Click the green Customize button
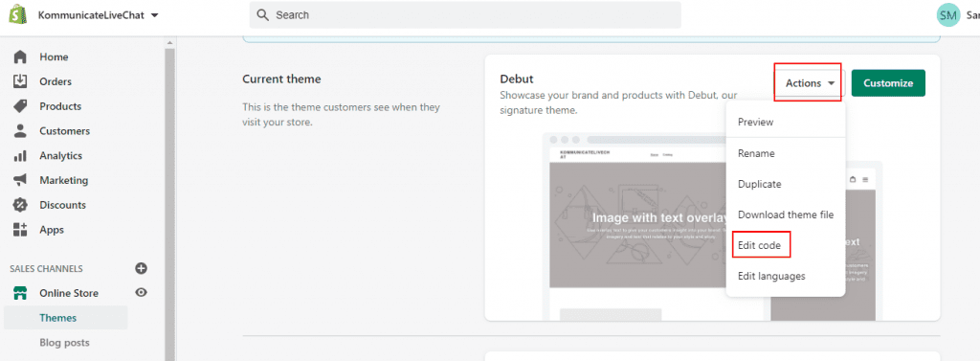Image resolution: width=980 pixels, height=361 pixels. 888,83
